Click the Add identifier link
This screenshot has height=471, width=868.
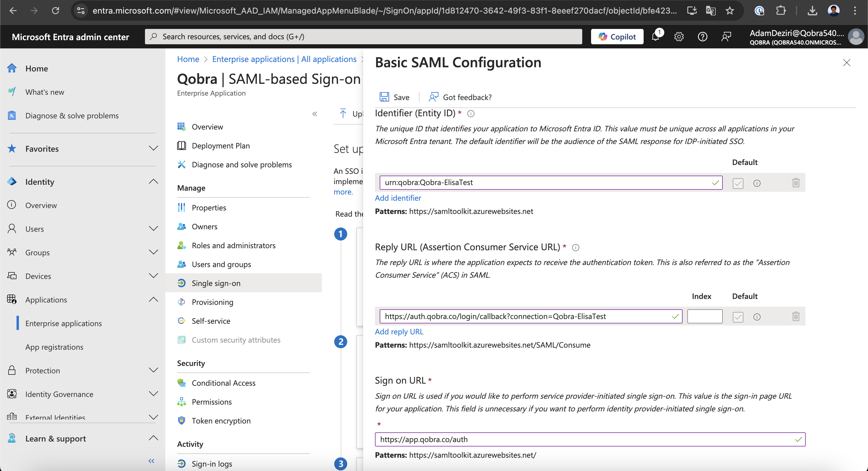click(398, 198)
